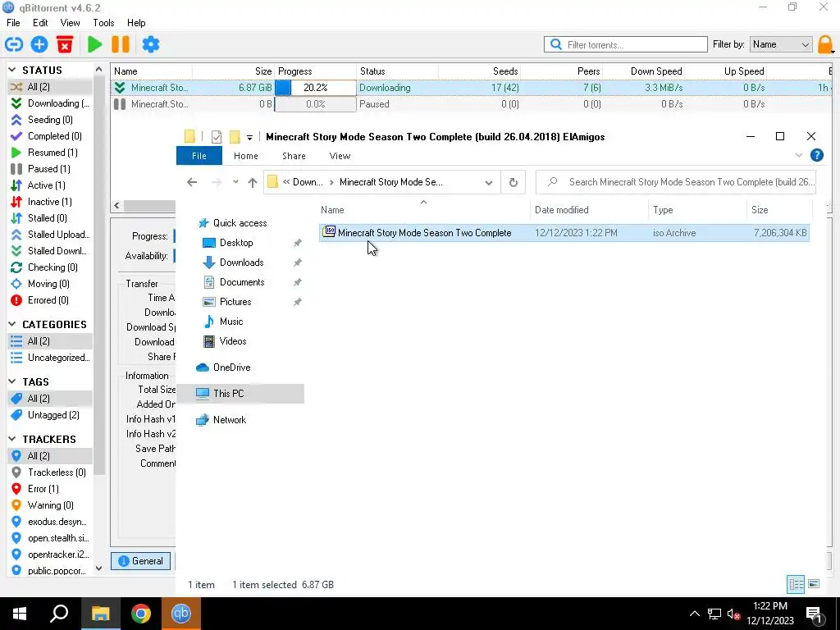This screenshot has height=630, width=840.
Task: Open the Explorer Home ribbon tab
Action: click(246, 156)
